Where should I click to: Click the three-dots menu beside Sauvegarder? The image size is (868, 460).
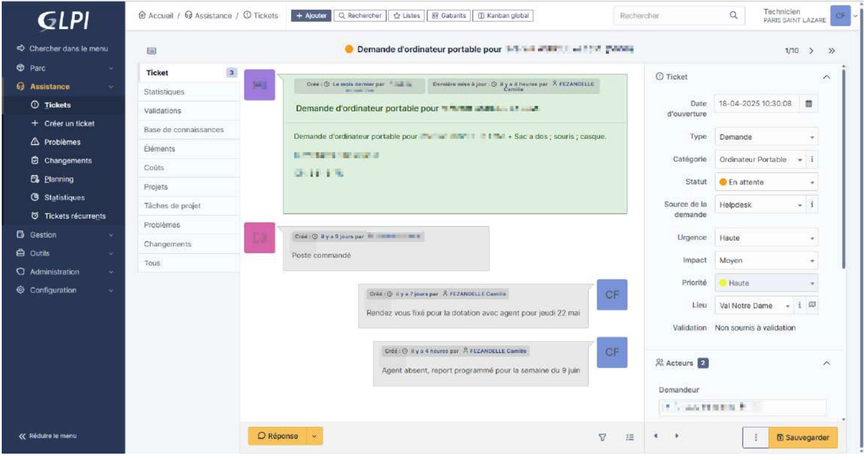(x=756, y=438)
